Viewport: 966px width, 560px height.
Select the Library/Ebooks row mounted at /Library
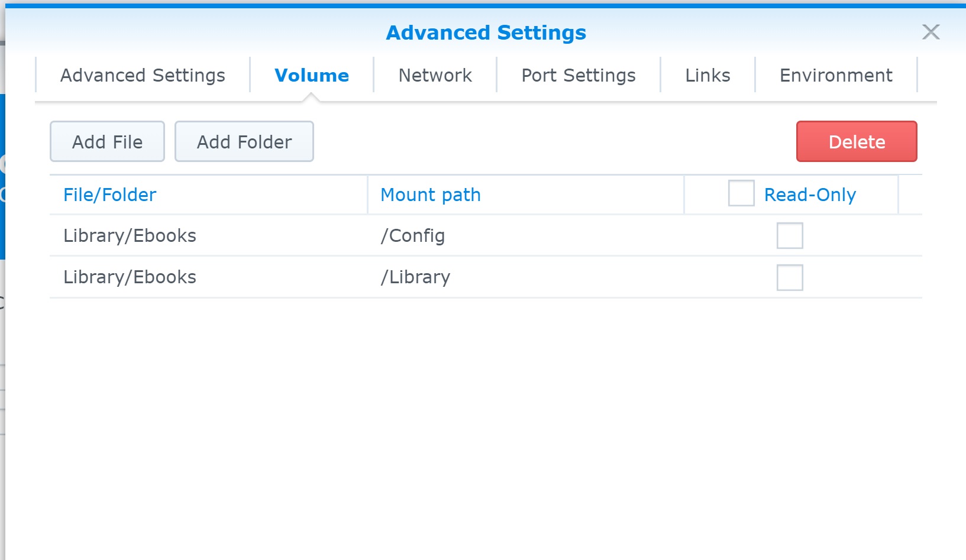pos(486,277)
